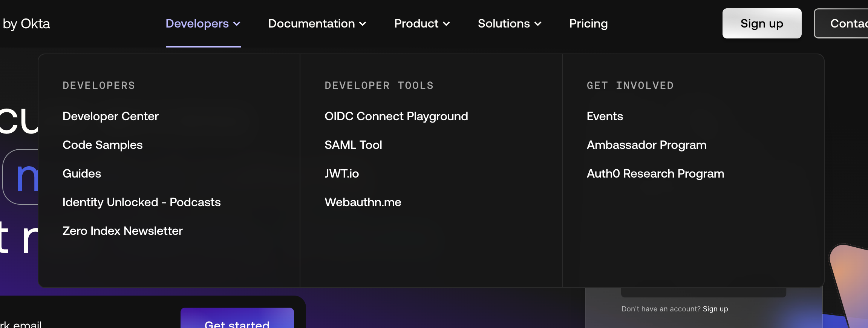Go to the Pricing page
Viewport: 868px width, 328px height.
[x=588, y=24]
